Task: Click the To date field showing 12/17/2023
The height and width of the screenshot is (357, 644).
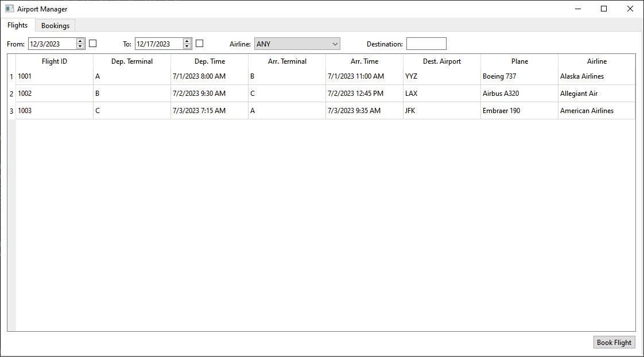Action: click(x=159, y=44)
